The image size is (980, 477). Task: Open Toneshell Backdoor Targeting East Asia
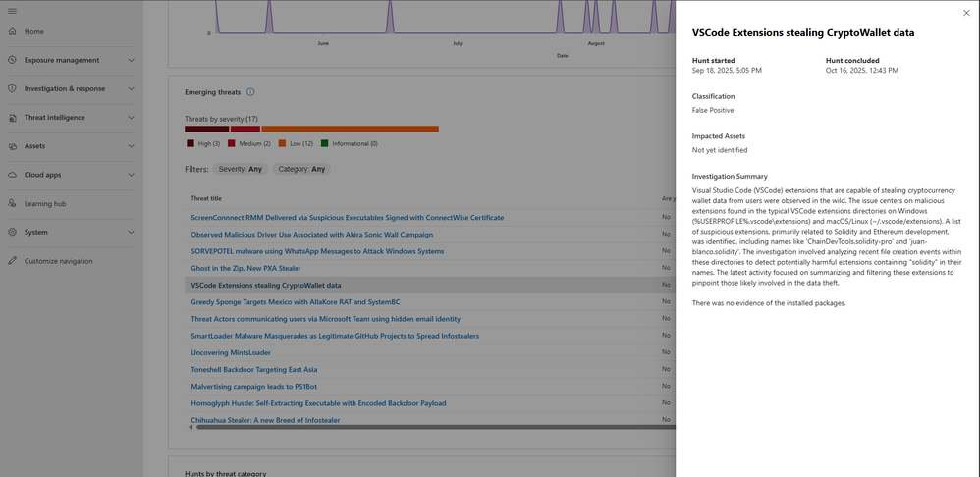tap(253, 370)
